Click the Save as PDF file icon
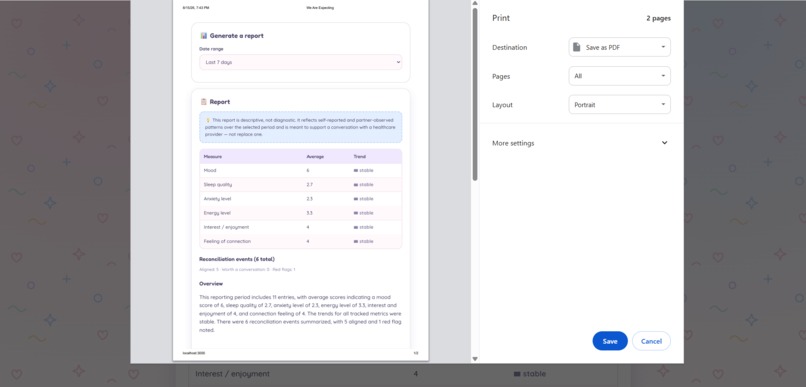806x387 pixels. pos(577,47)
